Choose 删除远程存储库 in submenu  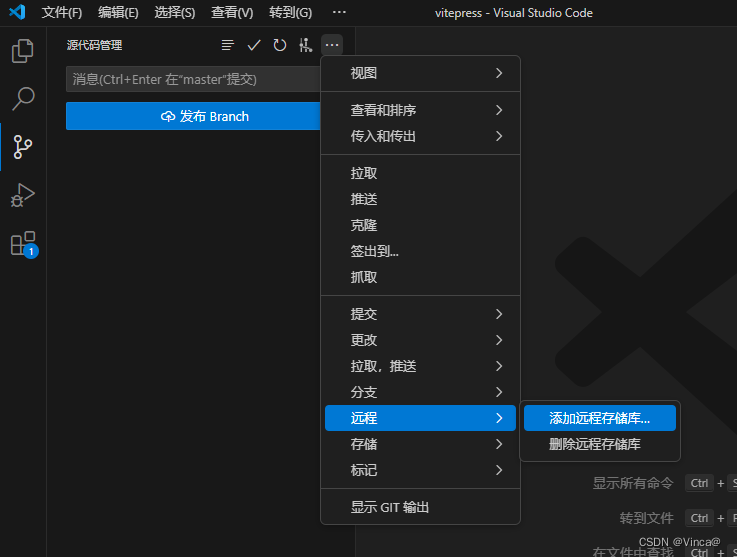click(600, 444)
